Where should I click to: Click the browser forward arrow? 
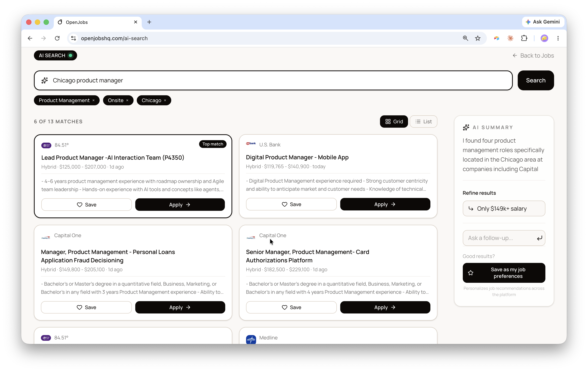pyautogui.click(x=43, y=38)
